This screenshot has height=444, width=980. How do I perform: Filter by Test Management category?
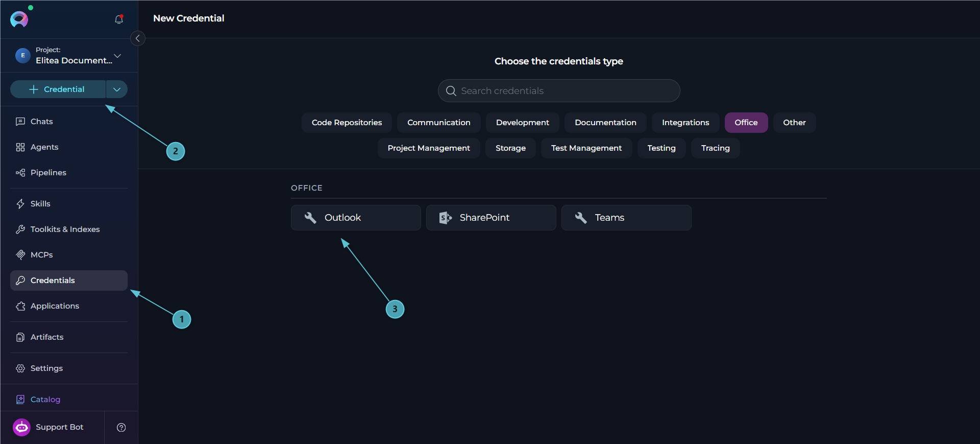[x=586, y=148]
